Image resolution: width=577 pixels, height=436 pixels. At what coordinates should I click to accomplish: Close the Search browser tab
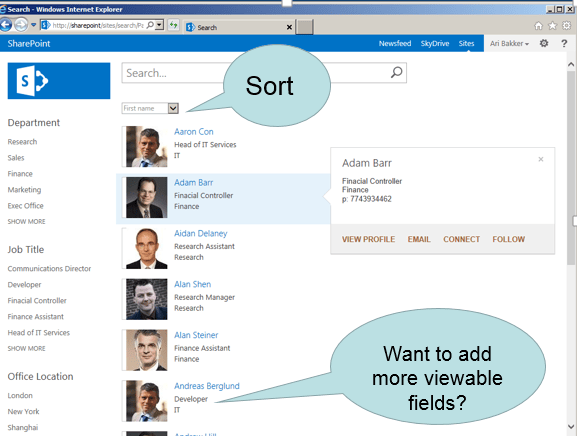click(x=289, y=27)
